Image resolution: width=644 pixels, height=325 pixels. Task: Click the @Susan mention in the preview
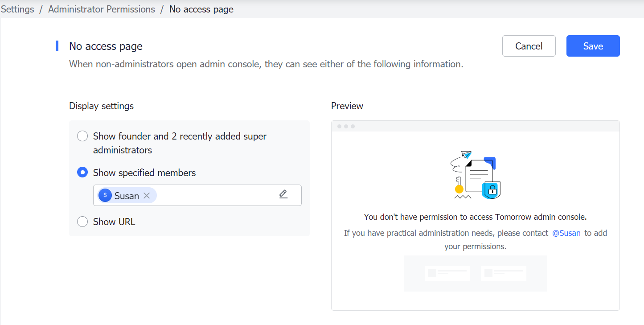(566, 233)
